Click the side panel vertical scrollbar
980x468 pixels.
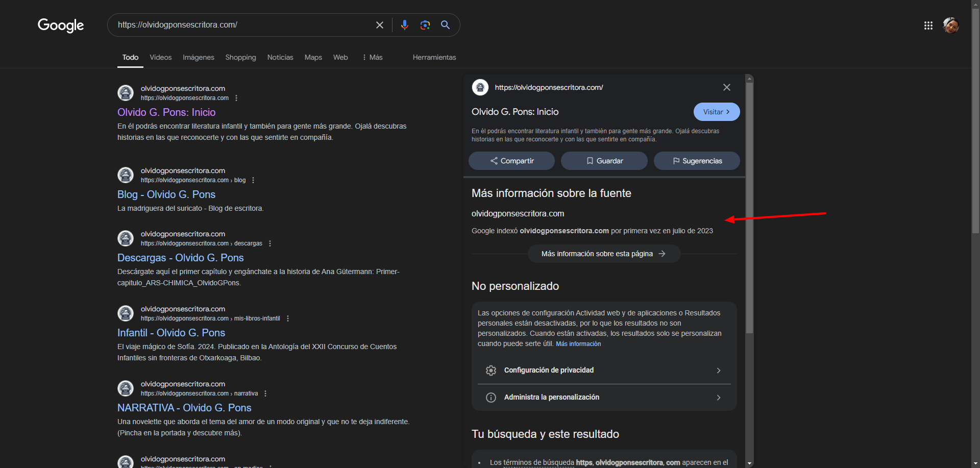pyautogui.click(x=749, y=208)
